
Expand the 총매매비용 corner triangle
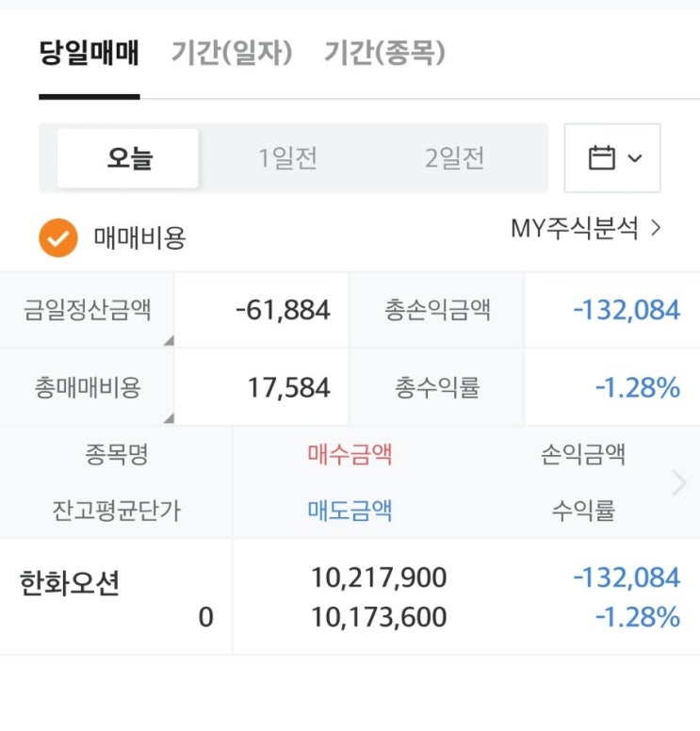(x=168, y=417)
